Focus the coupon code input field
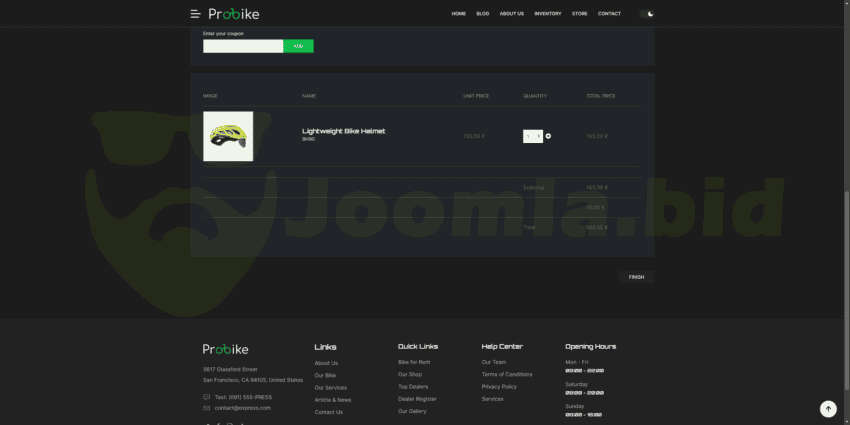The height and width of the screenshot is (425, 850). click(243, 46)
